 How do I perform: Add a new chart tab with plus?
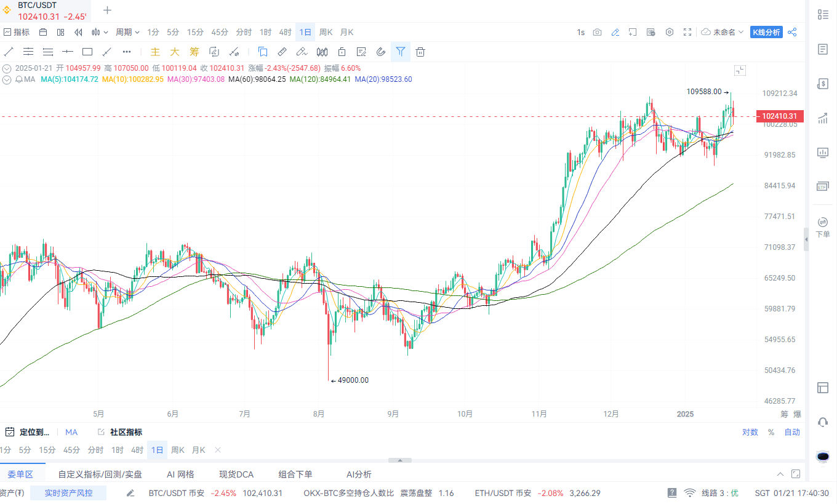108,10
